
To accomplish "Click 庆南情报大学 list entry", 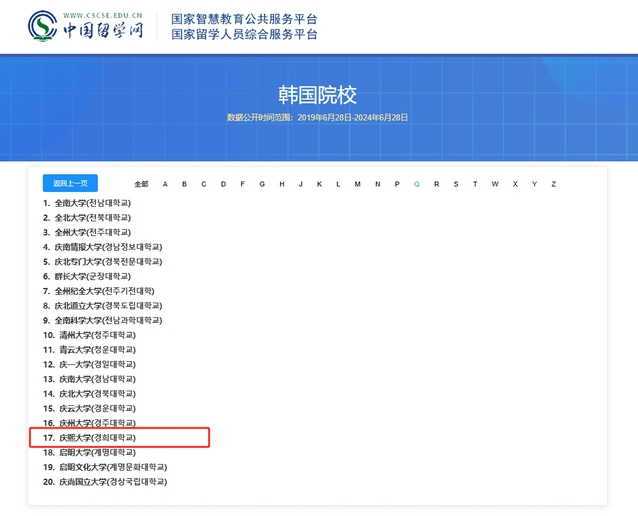I will 108,247.
